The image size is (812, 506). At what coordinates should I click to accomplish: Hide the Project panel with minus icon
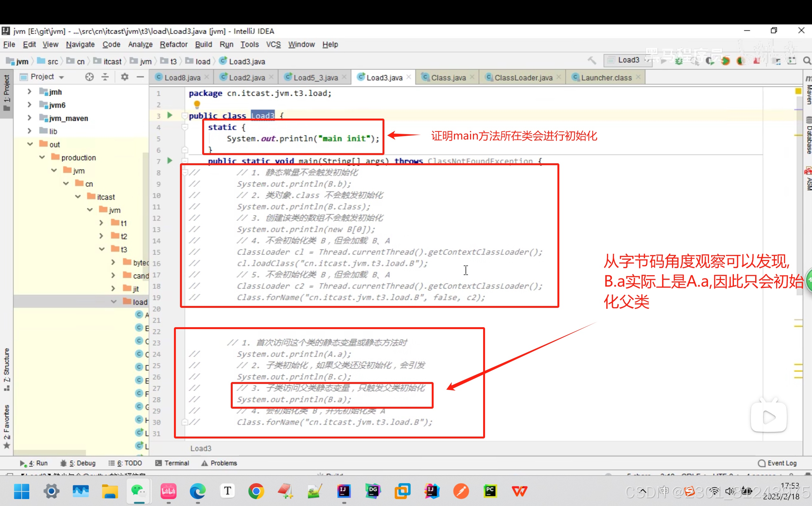click(140, 77)
